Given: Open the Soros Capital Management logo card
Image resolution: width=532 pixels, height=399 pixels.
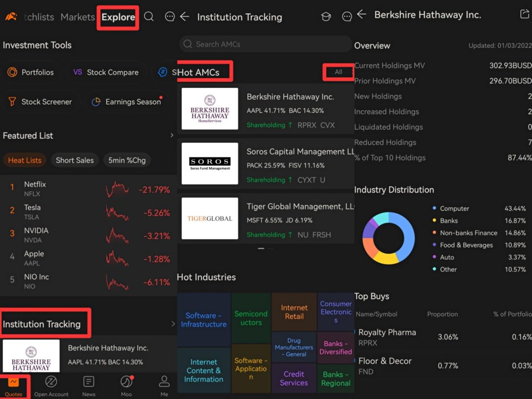Looking at the screenshot, I should point(210,163).
